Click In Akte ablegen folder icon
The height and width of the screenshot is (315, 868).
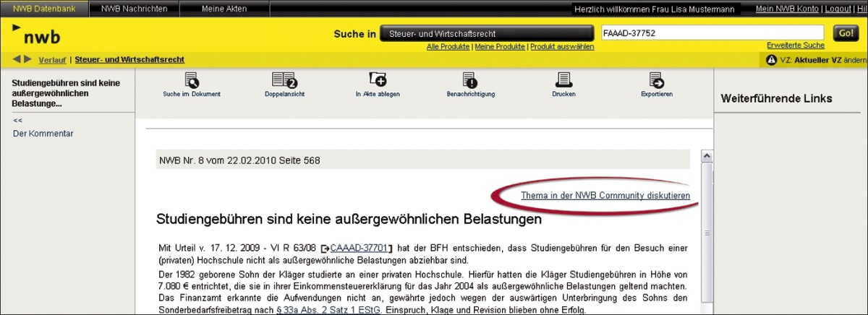pyautogui.click(x=378, y=79)
